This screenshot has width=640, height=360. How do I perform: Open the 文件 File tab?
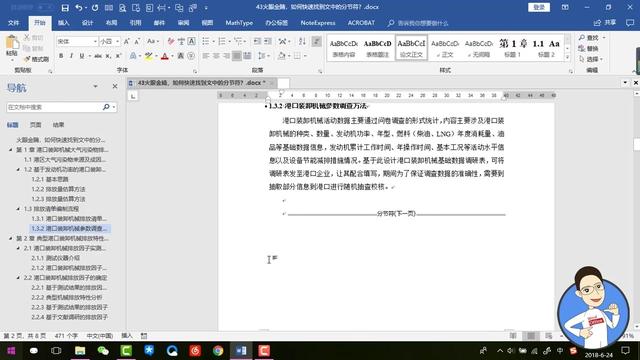[x=13, y=23]
